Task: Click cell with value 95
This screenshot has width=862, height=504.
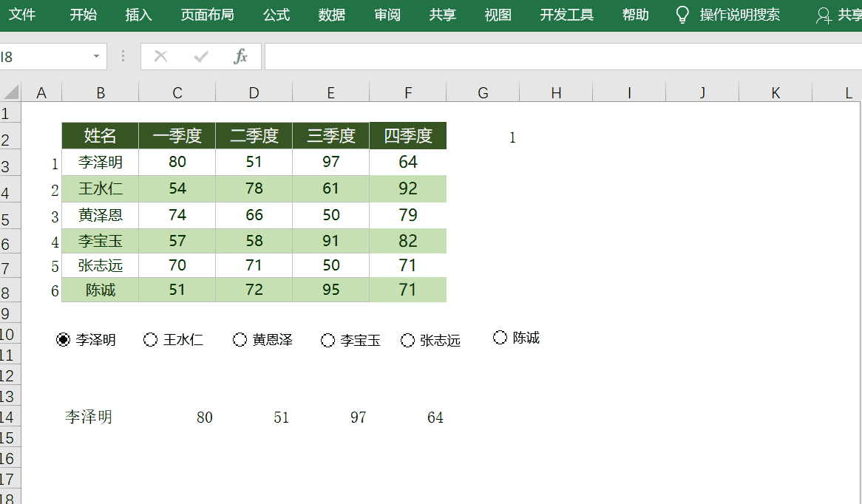Action: coord(331,290)
